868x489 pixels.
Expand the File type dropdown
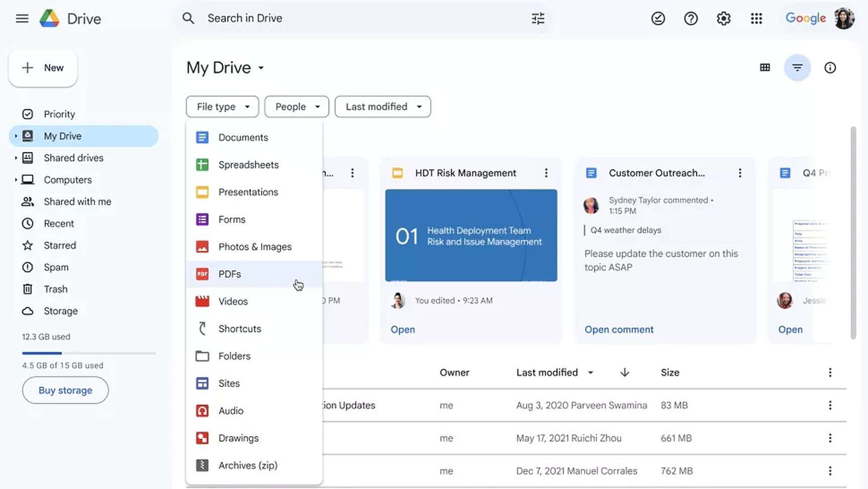(222, 107)
